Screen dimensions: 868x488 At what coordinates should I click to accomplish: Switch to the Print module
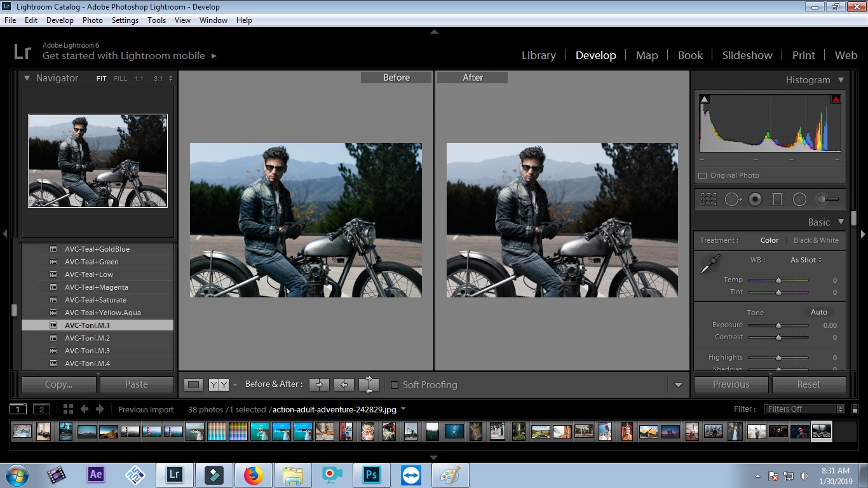803,55
